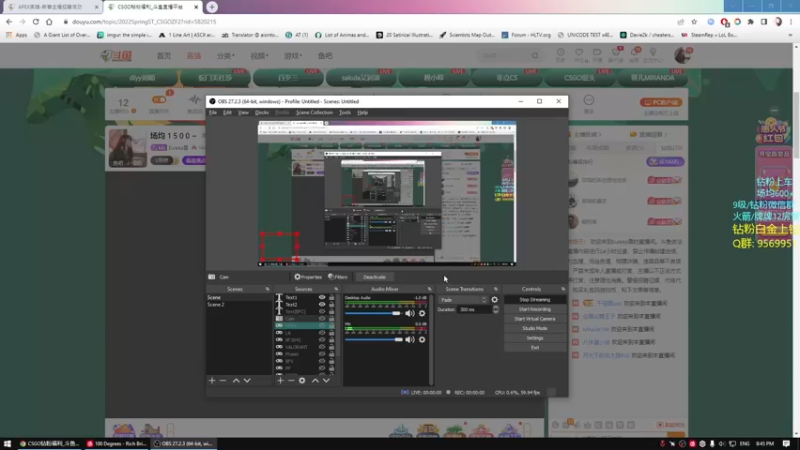Open the Douyu 分类 category dropdown

click(226, 56)
